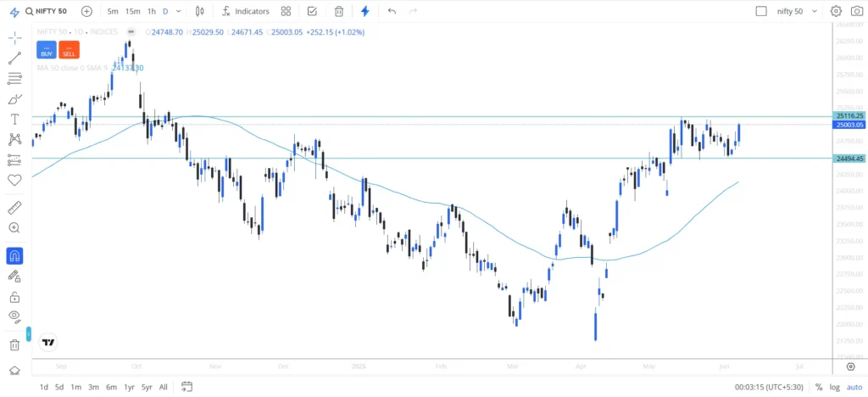Viewport: 868px width, 397px height.
Task: Click the lightning logo in top-left corner
Action: click(15, 11)
